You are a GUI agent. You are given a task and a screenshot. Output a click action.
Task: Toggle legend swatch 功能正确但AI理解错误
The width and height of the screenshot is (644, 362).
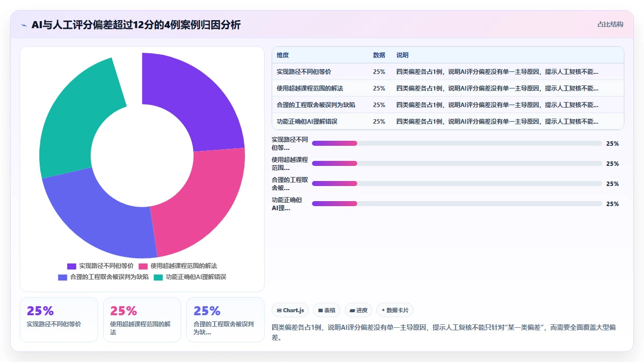click(158, 277)
